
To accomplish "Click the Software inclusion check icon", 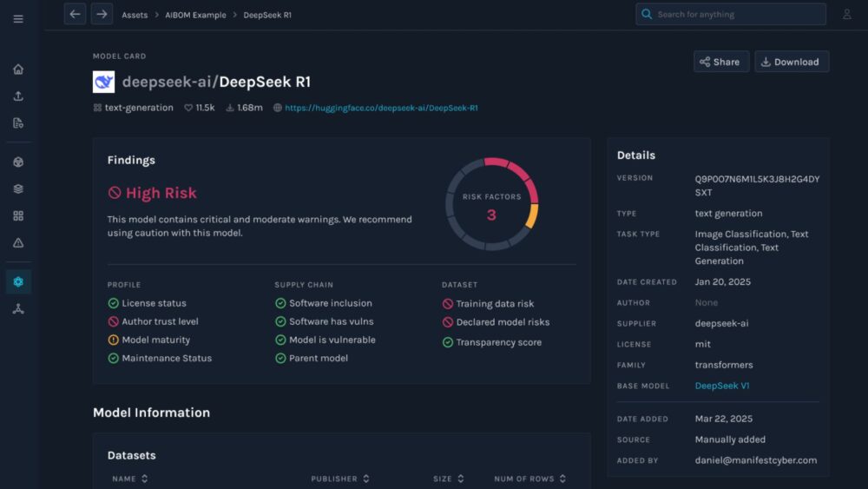I will click(280, 303).
